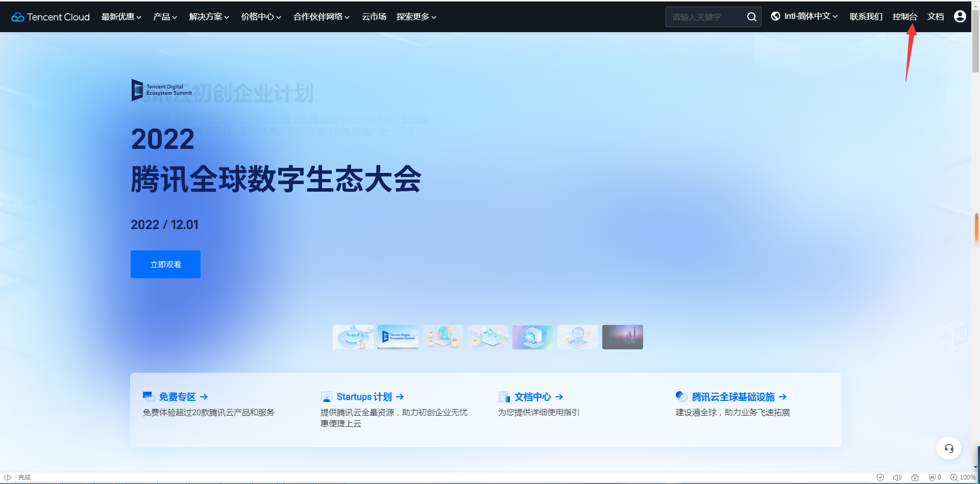Image resolution: width=980 pixels, height=484 pixels.
Task: Open the 文档 link in top bar
Action: click(x=936, y=17)
